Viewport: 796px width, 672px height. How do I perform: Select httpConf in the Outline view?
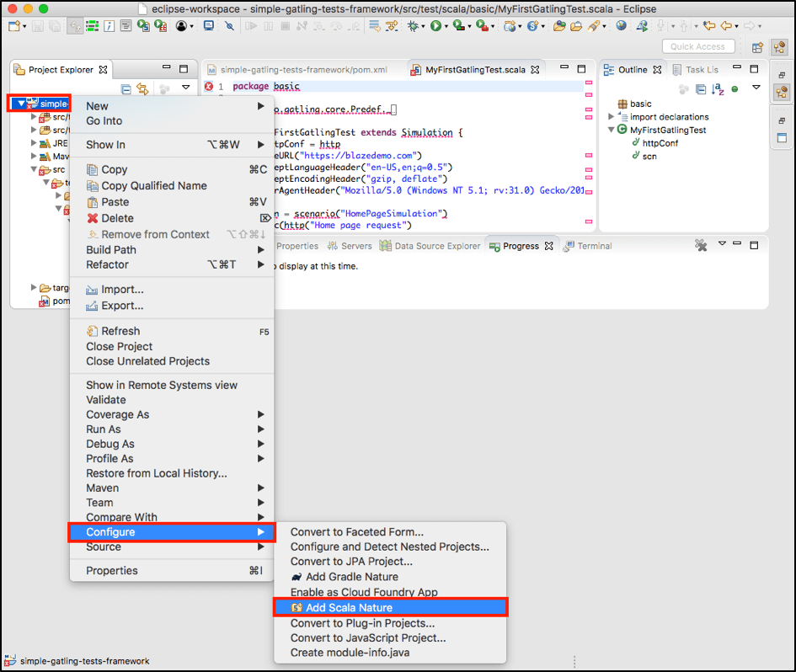click(654, 143)
